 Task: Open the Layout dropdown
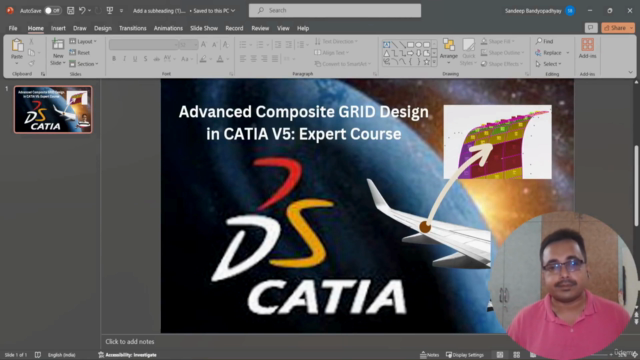click(x=83, y=42)
